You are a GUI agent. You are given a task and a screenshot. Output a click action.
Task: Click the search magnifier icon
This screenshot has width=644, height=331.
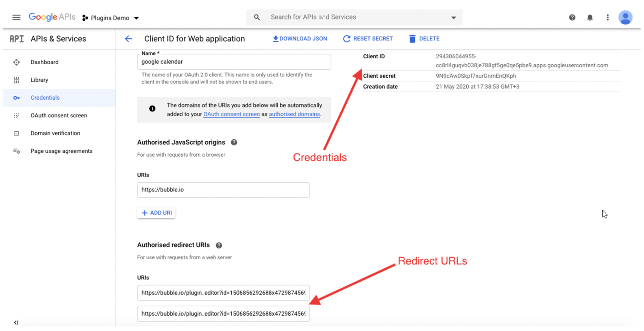pyautogui.click(x=256, y=17)
